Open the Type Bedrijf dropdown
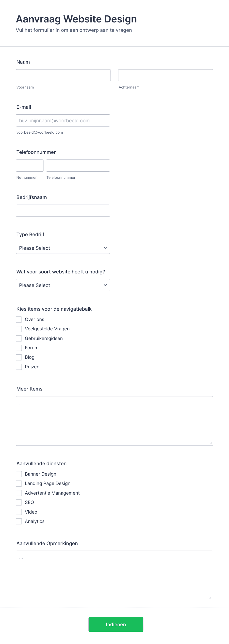This screenshot has width=229, height=644. point(63,248)
